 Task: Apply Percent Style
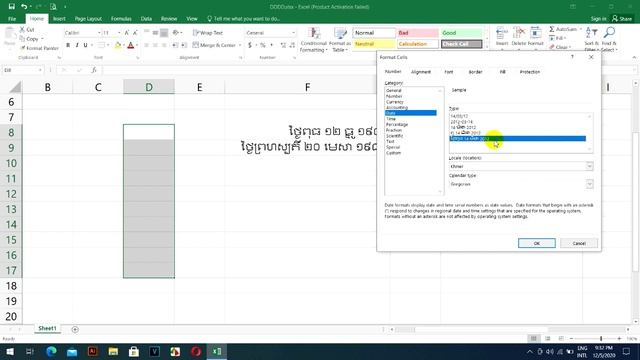(263, 45)
